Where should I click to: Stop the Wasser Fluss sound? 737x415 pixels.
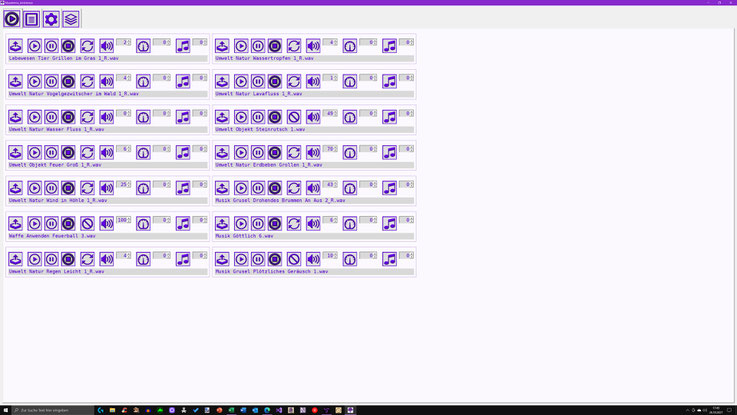tap(68, 117)
